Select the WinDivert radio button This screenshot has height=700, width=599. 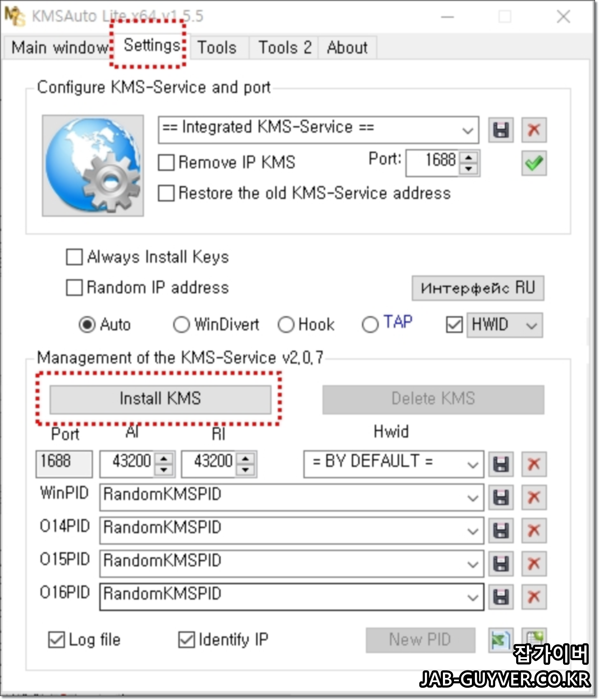pos(181,325)
